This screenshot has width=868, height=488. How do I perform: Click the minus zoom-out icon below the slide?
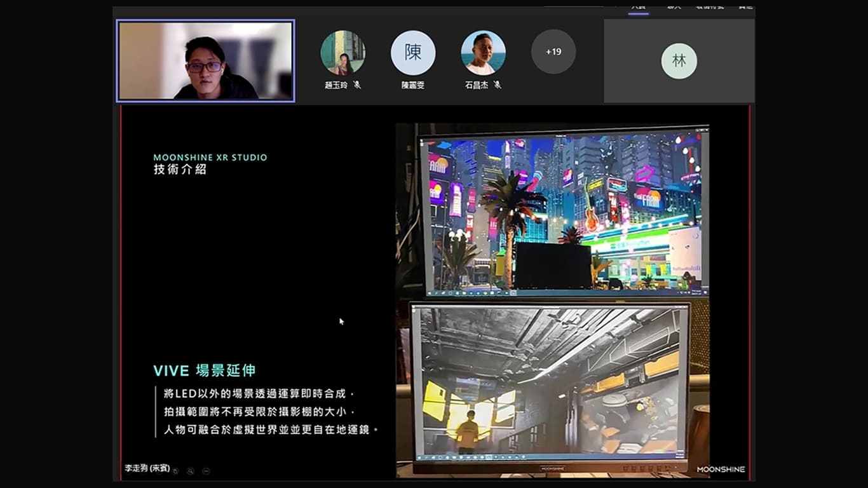(x=206, y=471)
